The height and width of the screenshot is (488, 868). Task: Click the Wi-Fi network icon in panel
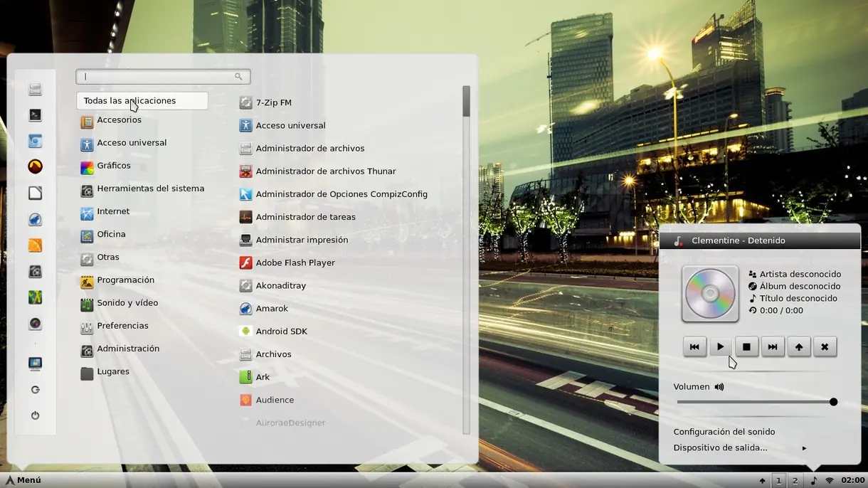point(830,480)
